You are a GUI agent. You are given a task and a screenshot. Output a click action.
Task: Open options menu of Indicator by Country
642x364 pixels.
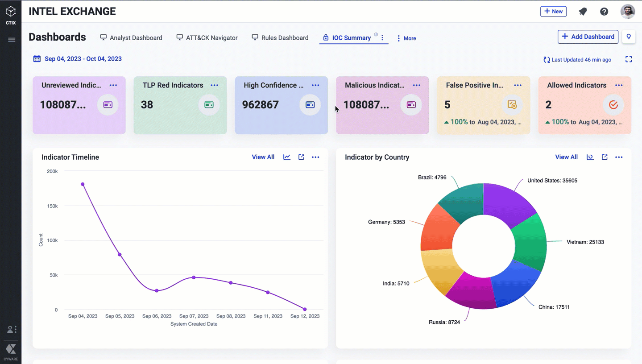point(619,157)
